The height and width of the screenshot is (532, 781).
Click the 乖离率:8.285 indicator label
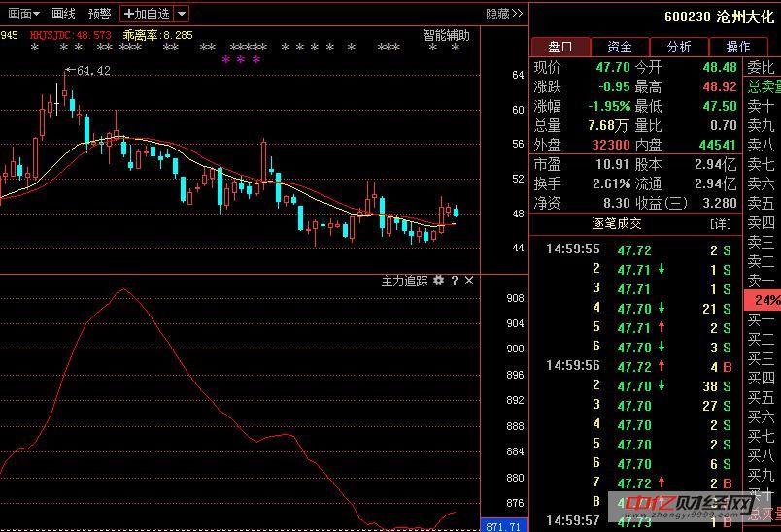157,35
